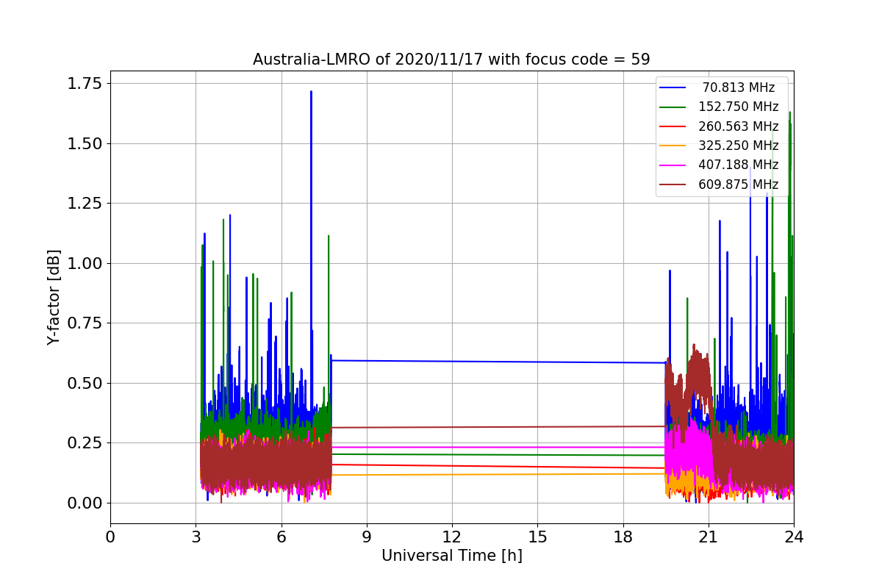This screenshot has width=882, height=588.
Task: Click the magenta line swatch in legend
Action: click(673, 165)
